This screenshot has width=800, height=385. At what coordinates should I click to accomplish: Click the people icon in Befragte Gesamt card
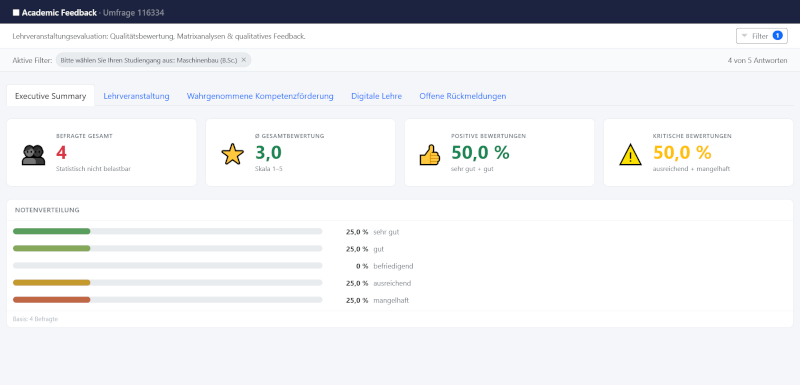(33, 155)
